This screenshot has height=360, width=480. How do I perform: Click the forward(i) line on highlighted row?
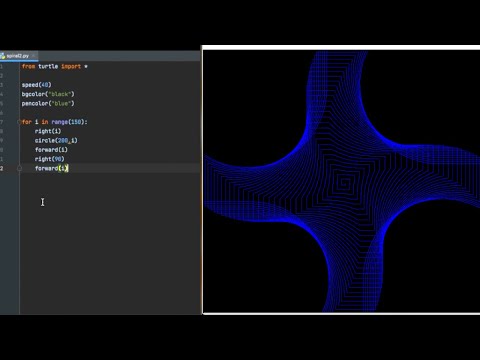click(51, 168)
